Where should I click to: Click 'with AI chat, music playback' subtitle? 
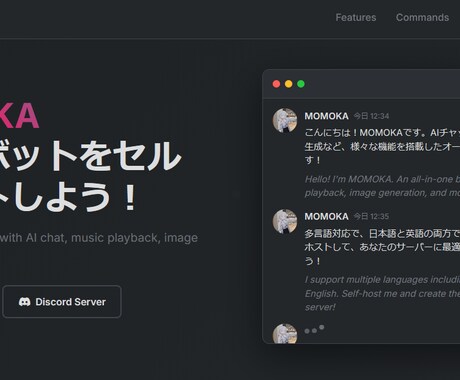[99, 238]
